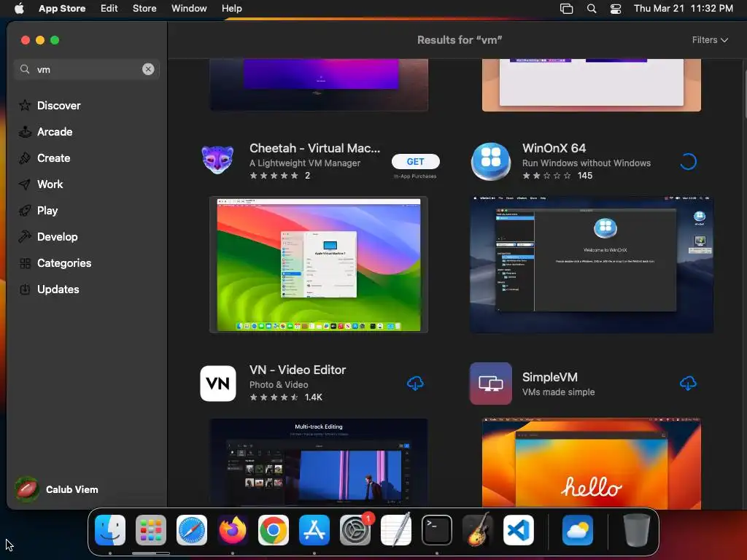This screenshot has height=560, width=747.
Task: Open TextEdit from the Dock
Action: 396,530
